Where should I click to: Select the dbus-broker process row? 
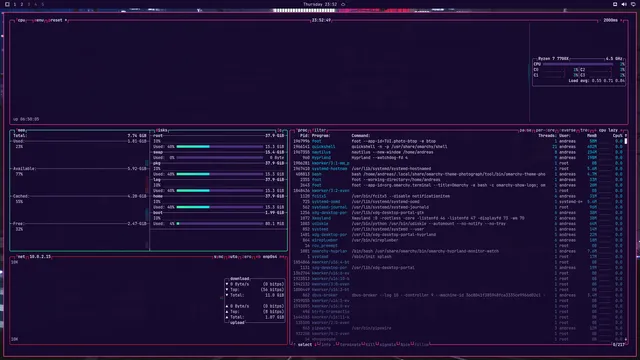[458, 295]
